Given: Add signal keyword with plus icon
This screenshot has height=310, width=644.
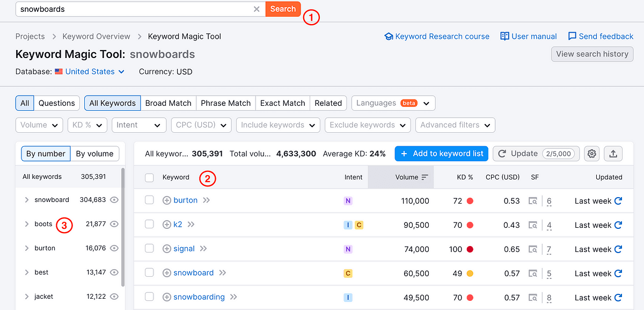Looking at the screenshot, I should tap(167, 249).
